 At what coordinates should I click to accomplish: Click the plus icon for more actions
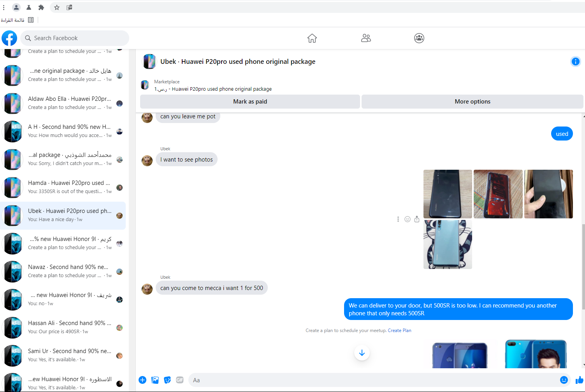click(x=142, y=380)
